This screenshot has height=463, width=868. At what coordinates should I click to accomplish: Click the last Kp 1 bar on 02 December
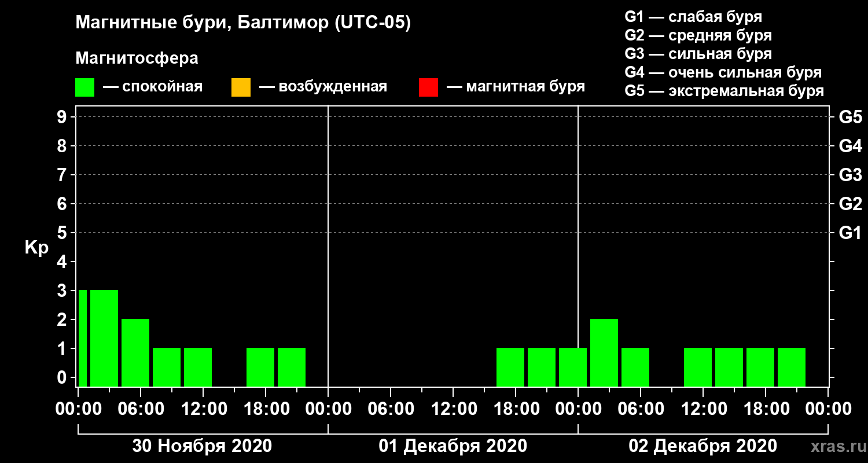pos(792,367)
